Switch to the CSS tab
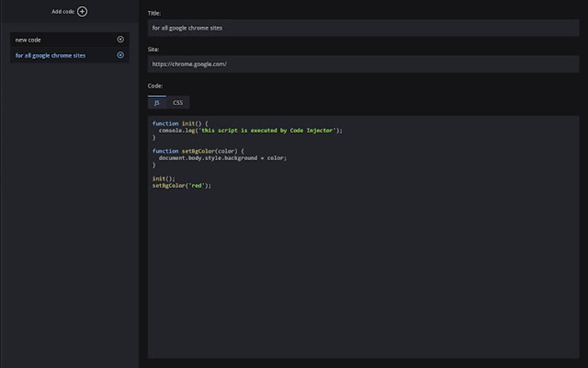The image size is (588, 368). pyautogui.click(x=177, y=102)
